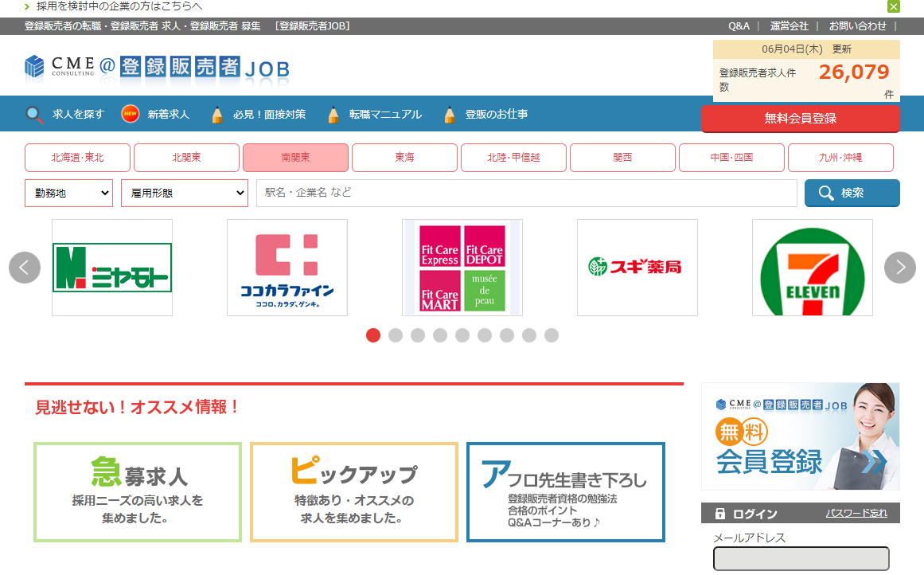Open the 勤務地 dropdown
This screenshot has height=575, width=924.
[69, 193]
